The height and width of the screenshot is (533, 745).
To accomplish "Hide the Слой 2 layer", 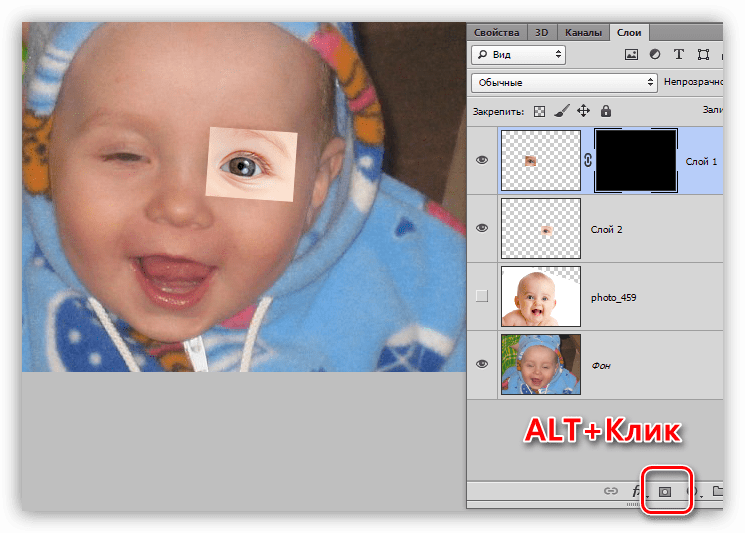I will click(x=482, y=228).
